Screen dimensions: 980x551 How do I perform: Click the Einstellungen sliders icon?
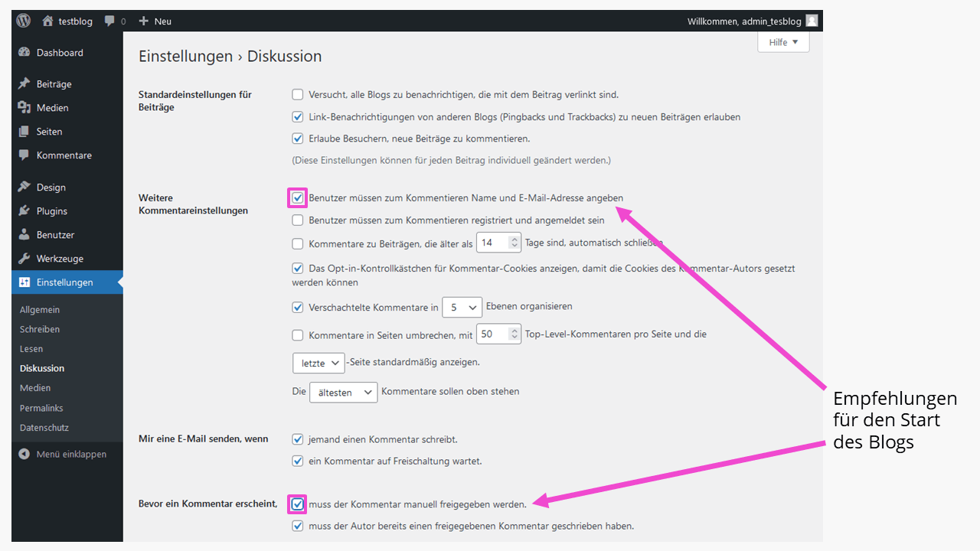(x=24, y=282)
